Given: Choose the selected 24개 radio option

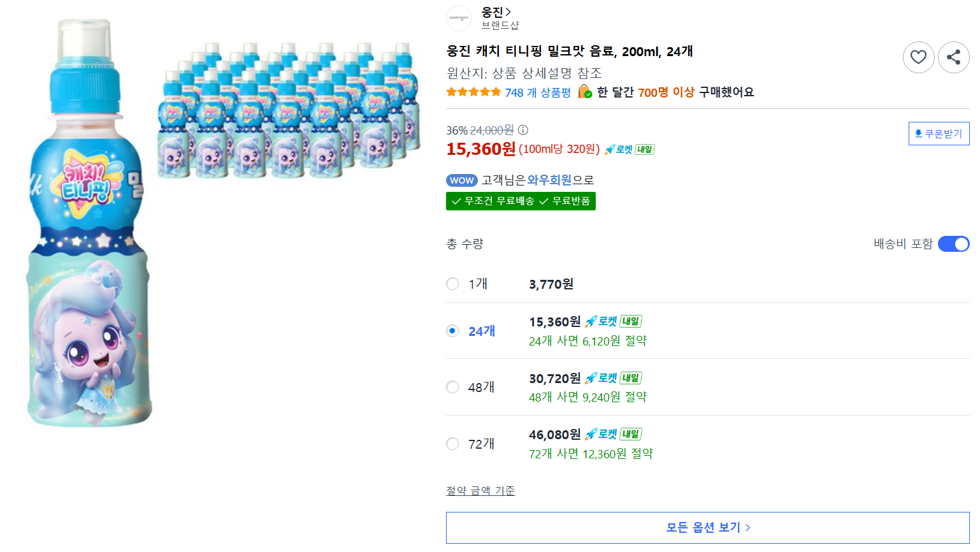Looking at the screenshot, I should coord(452,331).
